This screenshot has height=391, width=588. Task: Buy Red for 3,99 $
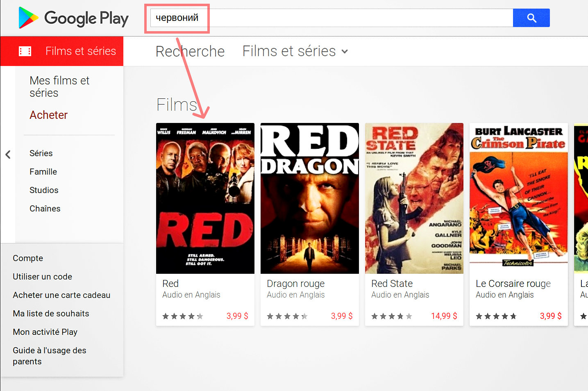coord(237,316)
